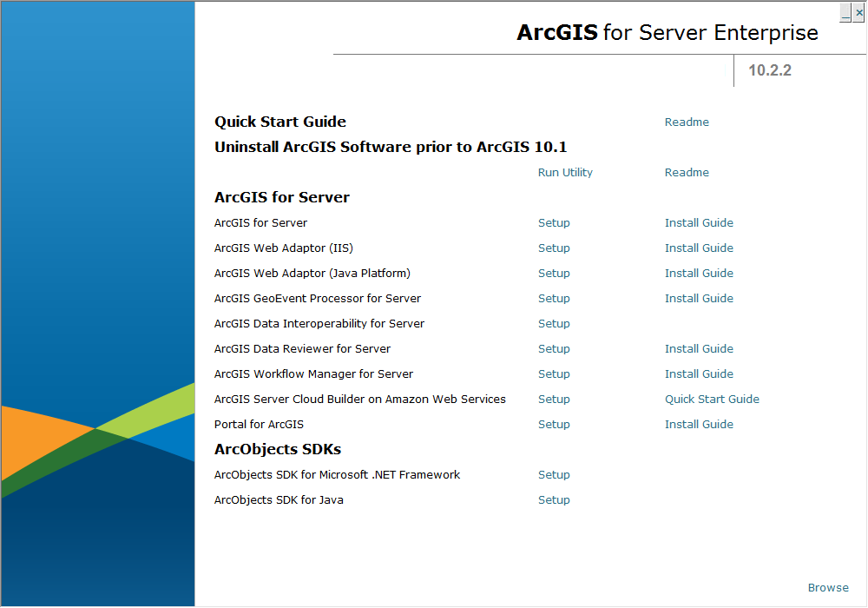The image size is (868, 608).
Task: Launch Setup for ArcGIS for Server
Action: (x=554, y=222)
